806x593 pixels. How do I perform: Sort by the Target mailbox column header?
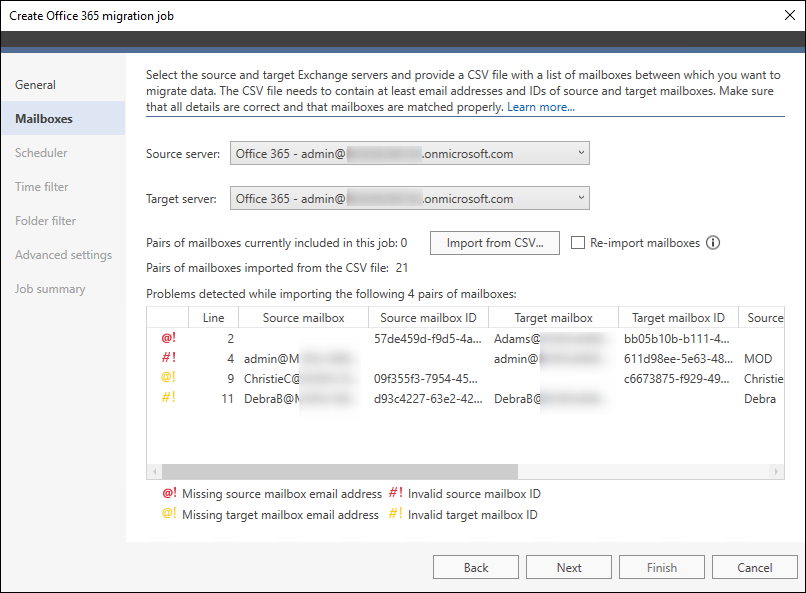[553, 318]
